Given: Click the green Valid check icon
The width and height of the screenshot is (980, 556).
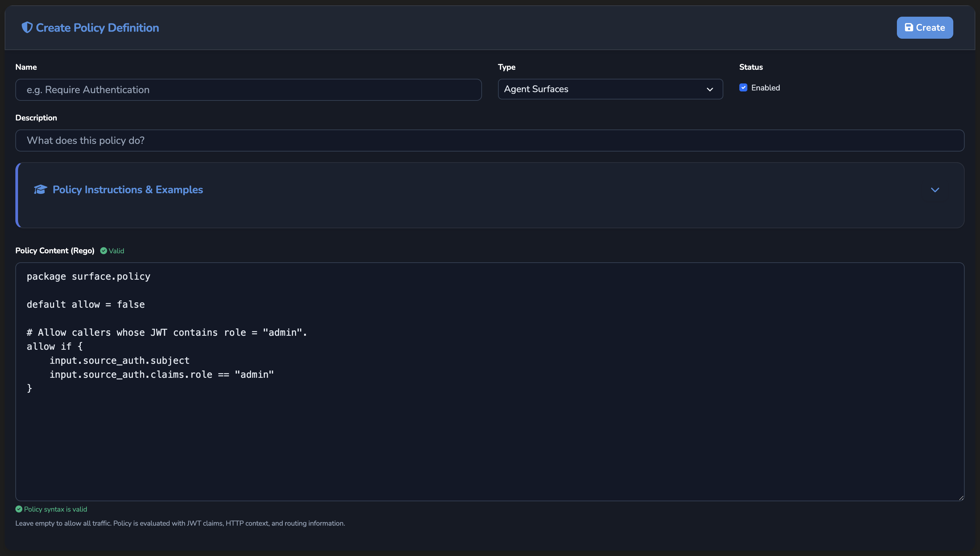Looking at the screenshot, I should click(x=103, y=251).
